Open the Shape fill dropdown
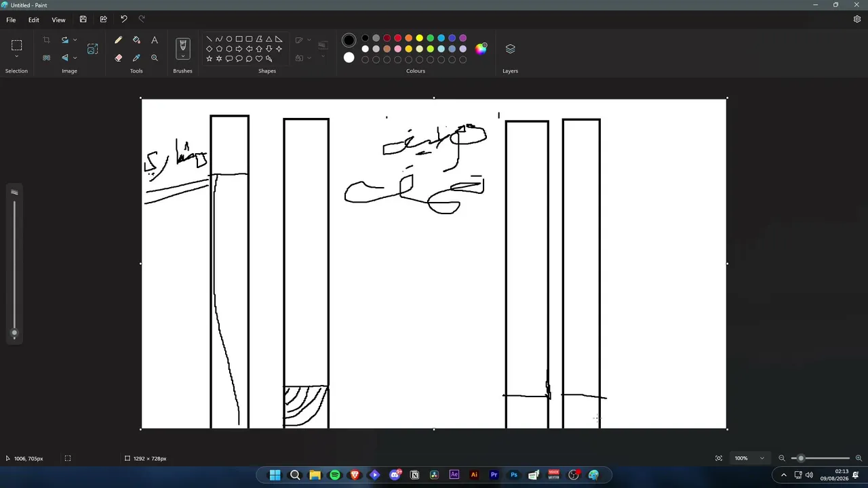This screenshot has width=868, height=488. [309, 58]
